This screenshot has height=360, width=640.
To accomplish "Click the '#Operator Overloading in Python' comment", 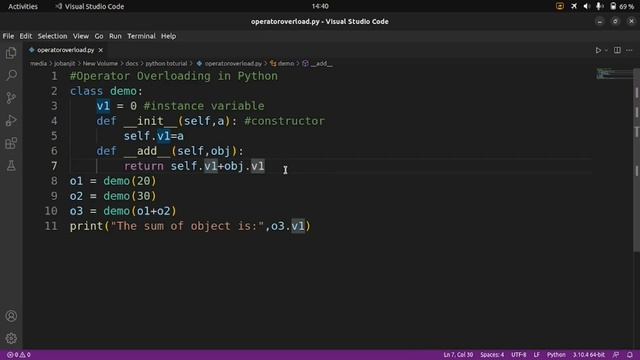I will [x=173, y=76].
